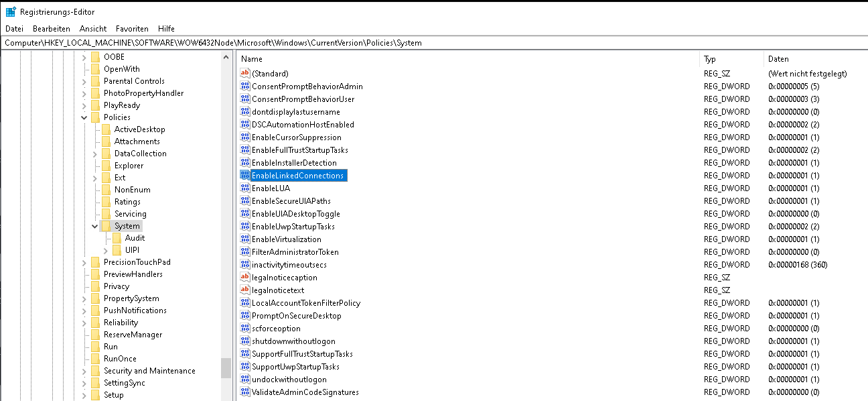Select the NonEnum key
This screenshot has height=401, width=868.
[x=132, y=189]
